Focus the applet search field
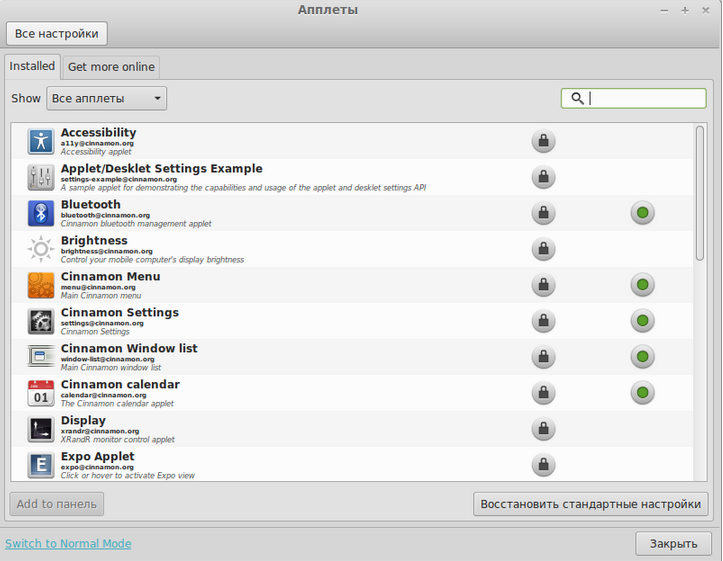The image size is (723, 561). pos(634,98)
